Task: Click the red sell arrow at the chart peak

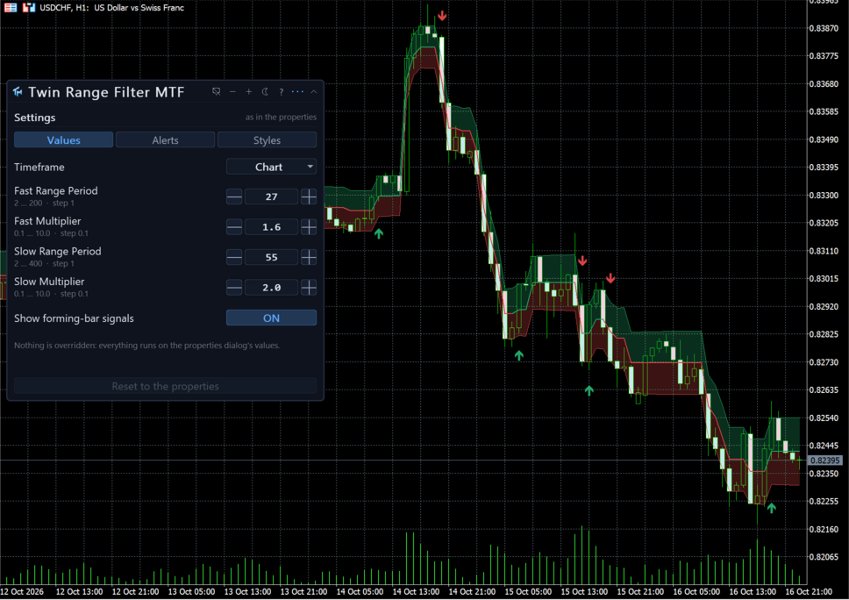Action: point(442,16)
